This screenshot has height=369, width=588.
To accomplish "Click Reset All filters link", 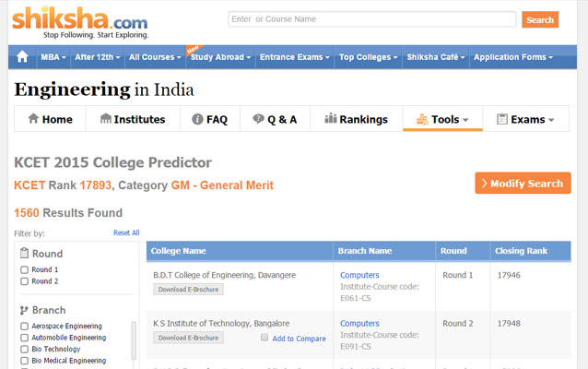I will click(126, 232).
